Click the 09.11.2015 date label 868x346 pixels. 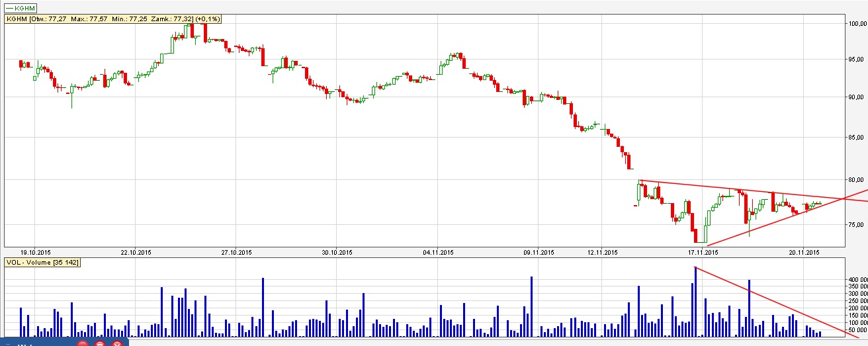538,252
